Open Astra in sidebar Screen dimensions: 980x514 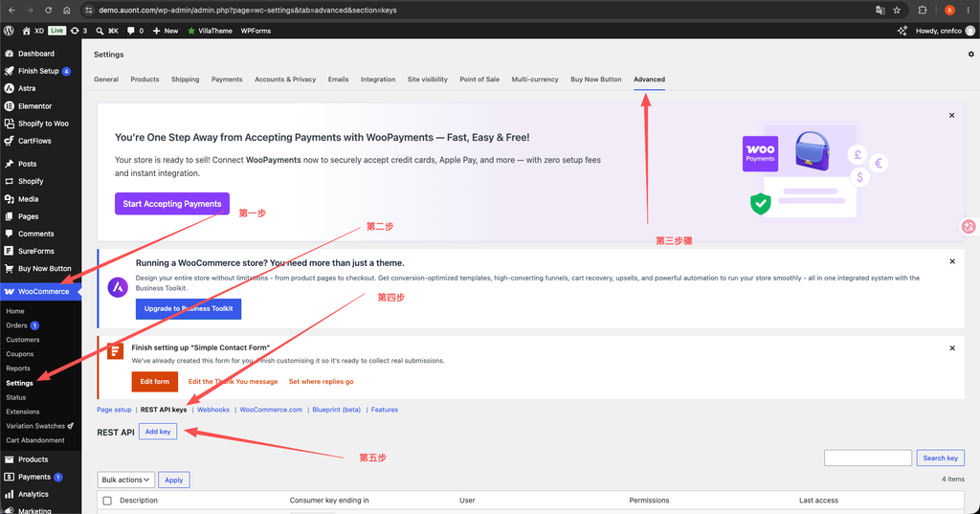tap(26, 89)
